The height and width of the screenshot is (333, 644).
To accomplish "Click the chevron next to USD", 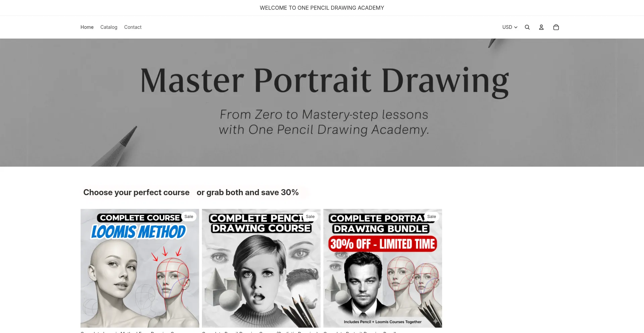I will click(x=516, y=27).
